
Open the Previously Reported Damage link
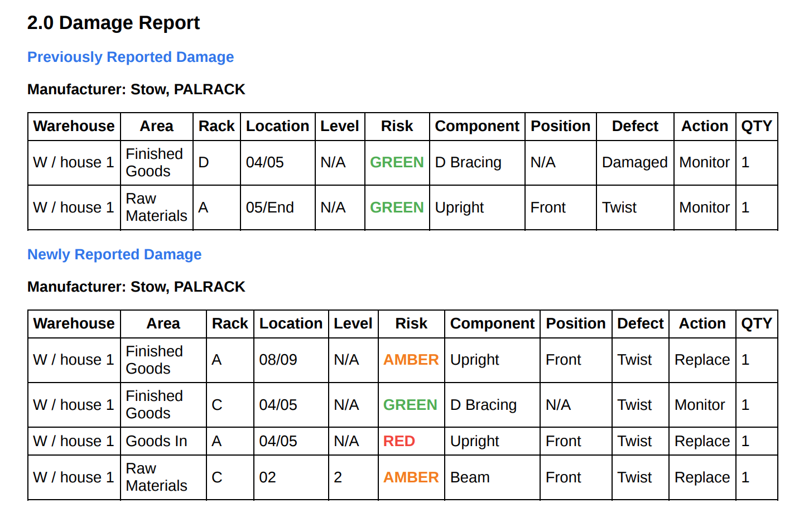131,57
